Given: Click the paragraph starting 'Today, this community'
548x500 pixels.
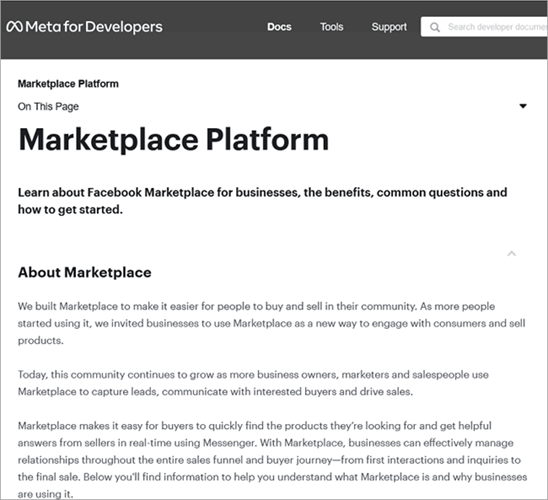Looking at the screenshot, I should click(x=253, y=383).
